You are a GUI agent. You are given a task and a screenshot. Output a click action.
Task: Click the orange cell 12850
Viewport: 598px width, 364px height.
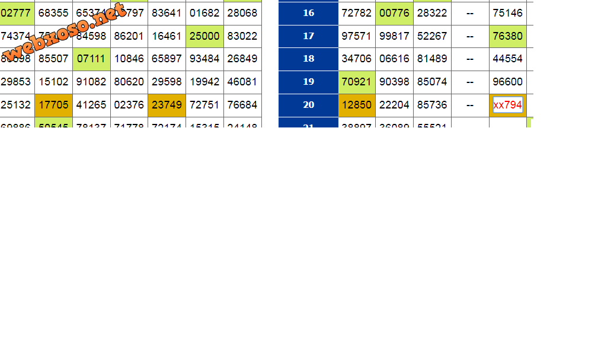coord(357,106)
